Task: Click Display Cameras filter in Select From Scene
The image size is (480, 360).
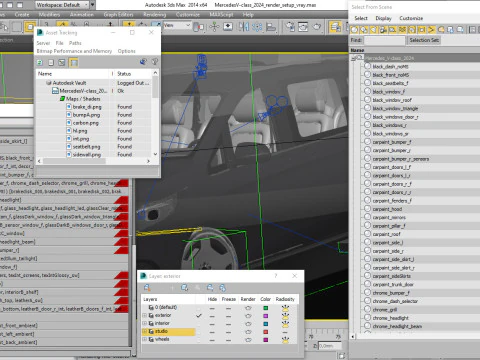Action: point(383,30)
